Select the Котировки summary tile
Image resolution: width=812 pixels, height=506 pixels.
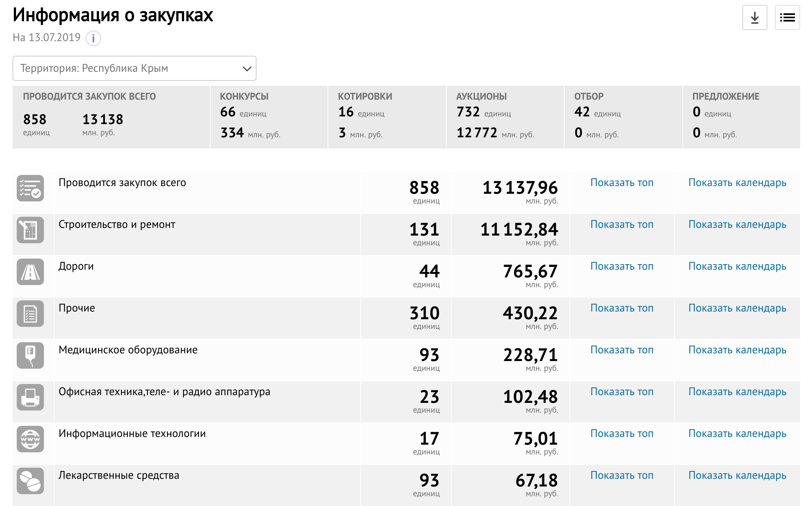(387, 117)
